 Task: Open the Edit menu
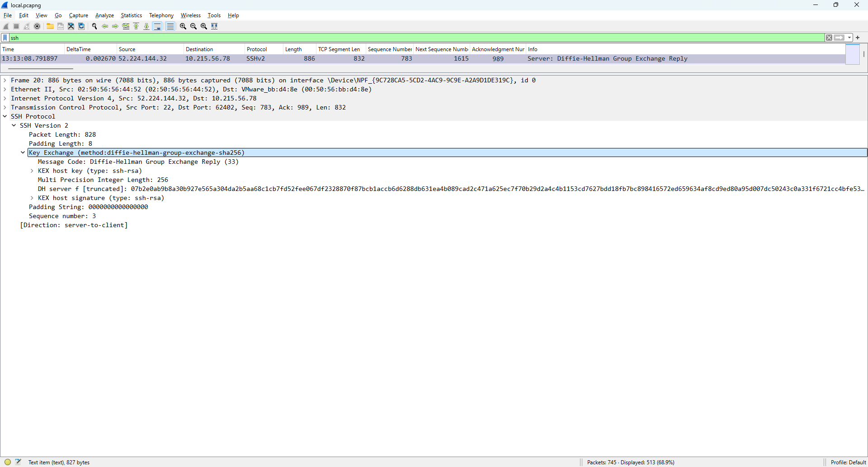(x=24, y=15)
